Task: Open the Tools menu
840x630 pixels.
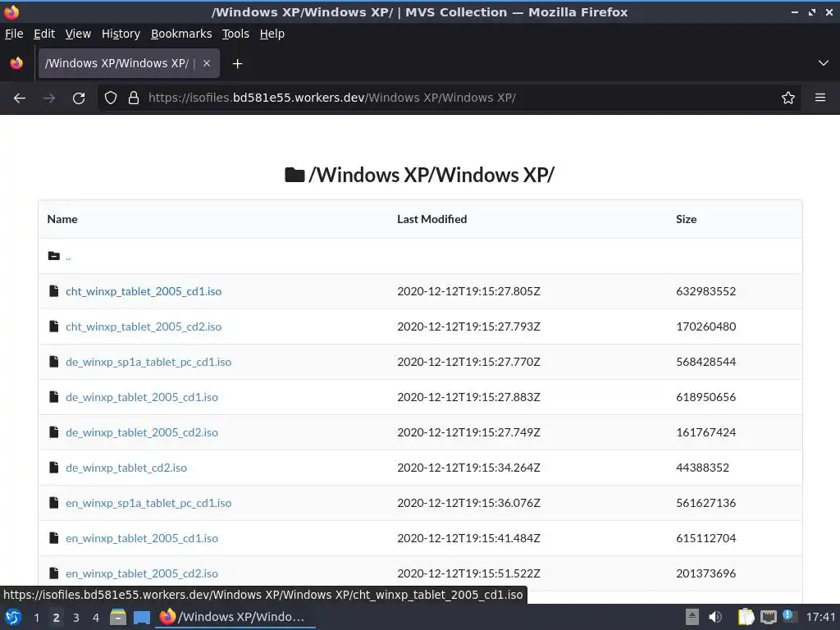Action: 235,34
